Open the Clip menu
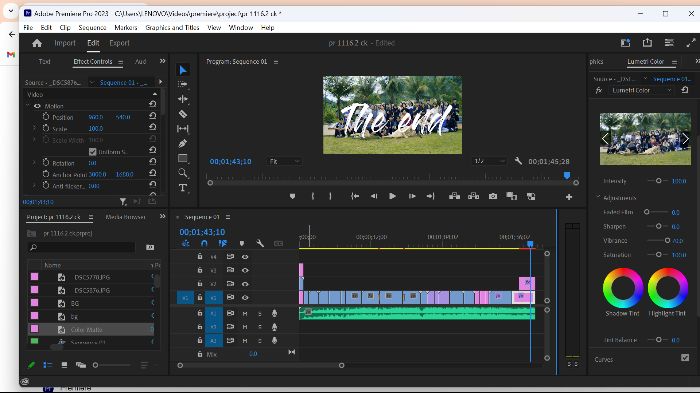 coord(65,28)
